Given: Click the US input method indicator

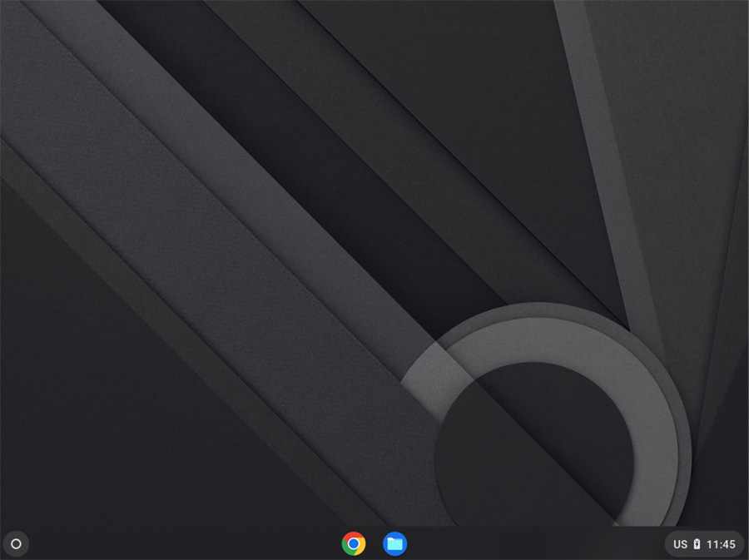Looking at the screenshot, I should coord(680,544).
